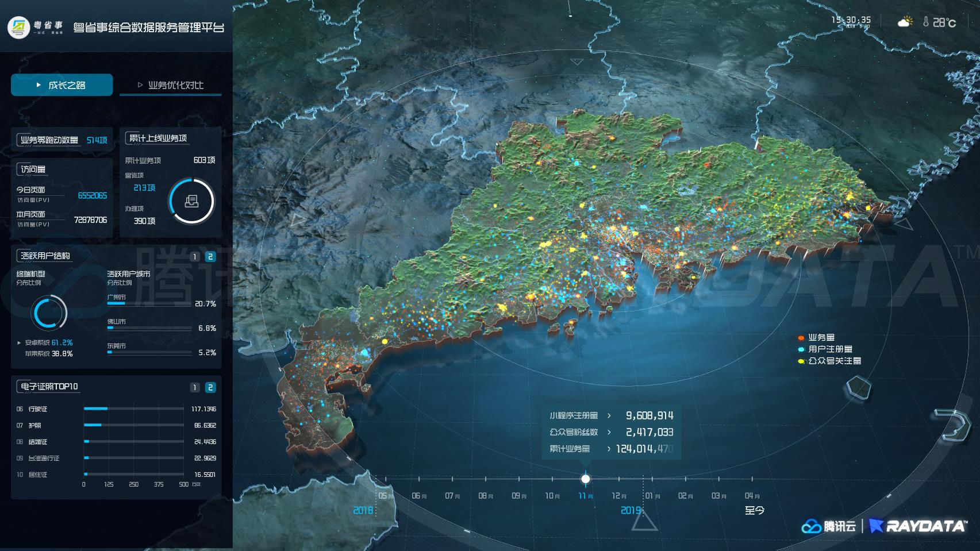Click the downward triangle at top of map ring
980x551 pixels.
point(577,61)
